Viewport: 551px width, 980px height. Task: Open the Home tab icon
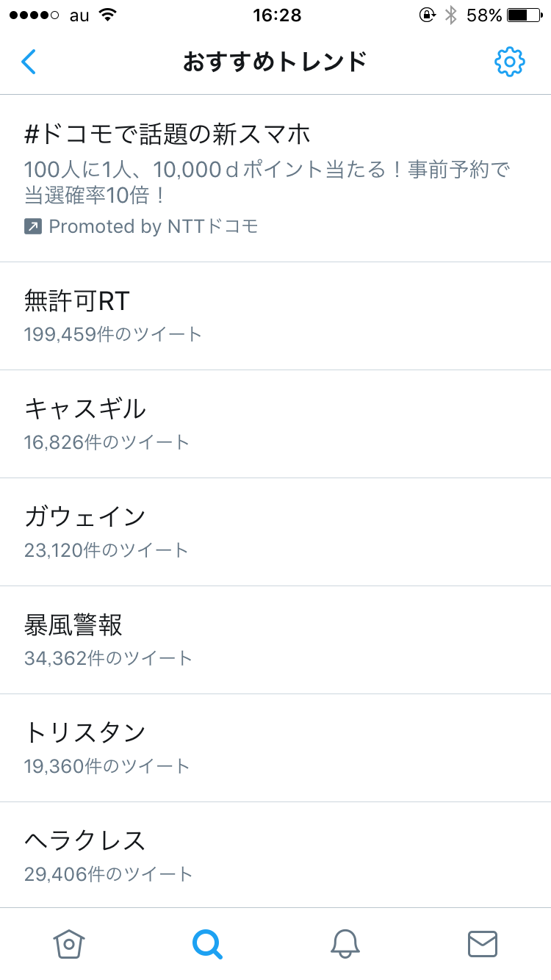pyautogui.click(x=69, y=943)
